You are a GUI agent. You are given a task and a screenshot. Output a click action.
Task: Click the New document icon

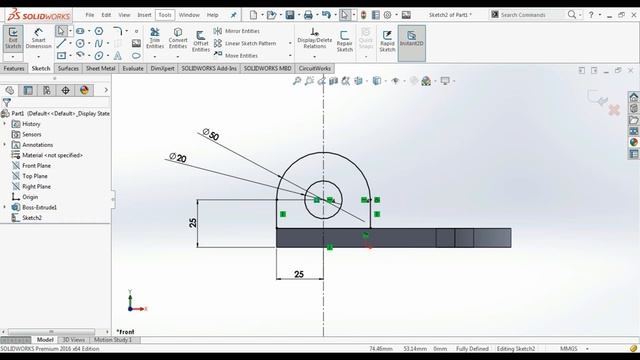click(x=253, y=15)
